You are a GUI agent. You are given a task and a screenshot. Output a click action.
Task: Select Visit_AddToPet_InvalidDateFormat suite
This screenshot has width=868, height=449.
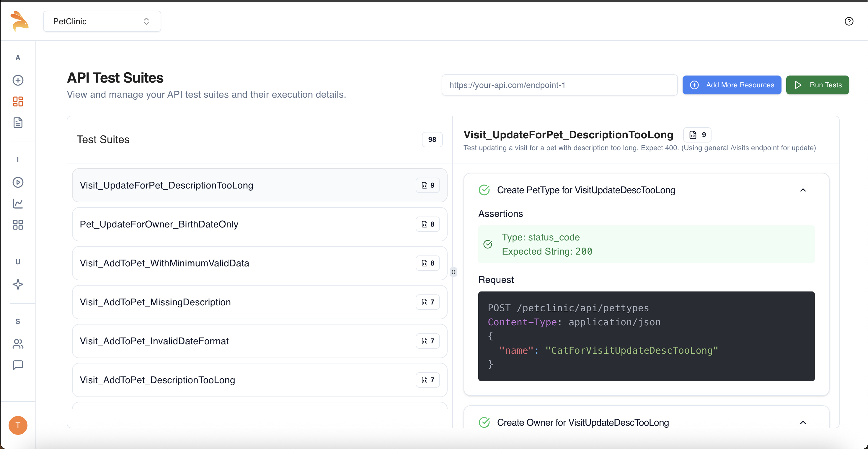tap(260, 341)
